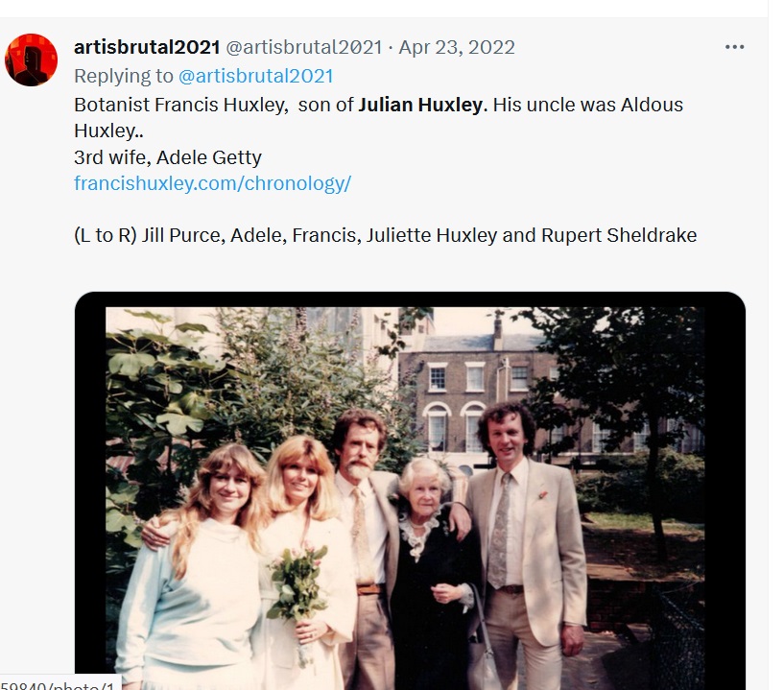Click the artisbrutal2021 red profile avatar
The image size is (784, 690).
coord(31,59)
